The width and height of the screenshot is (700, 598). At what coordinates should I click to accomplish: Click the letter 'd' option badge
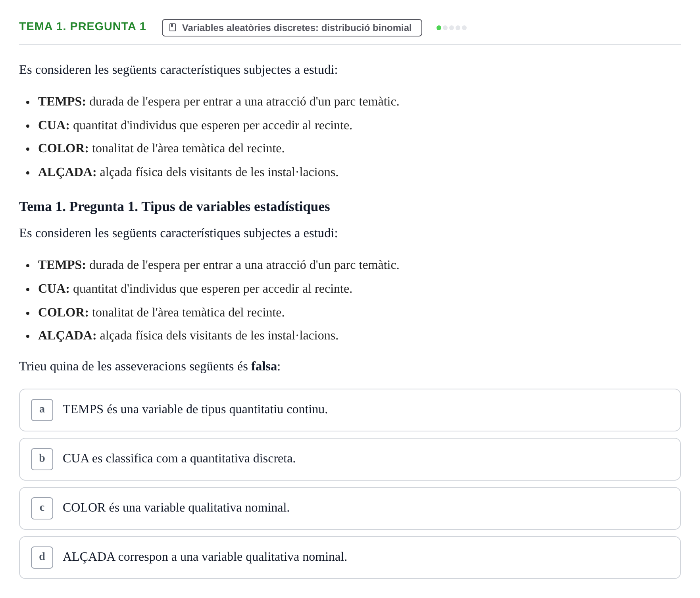pyautogui.click(x=42, y=557)
